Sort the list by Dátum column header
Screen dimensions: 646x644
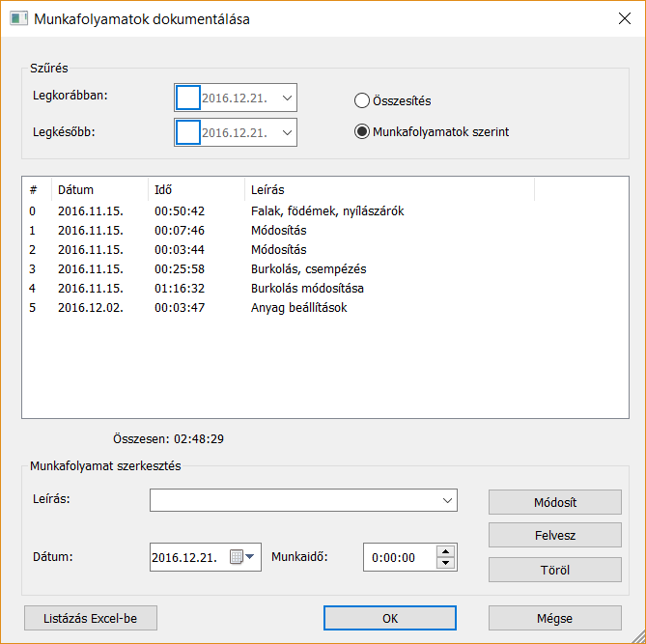coord(75,190)
